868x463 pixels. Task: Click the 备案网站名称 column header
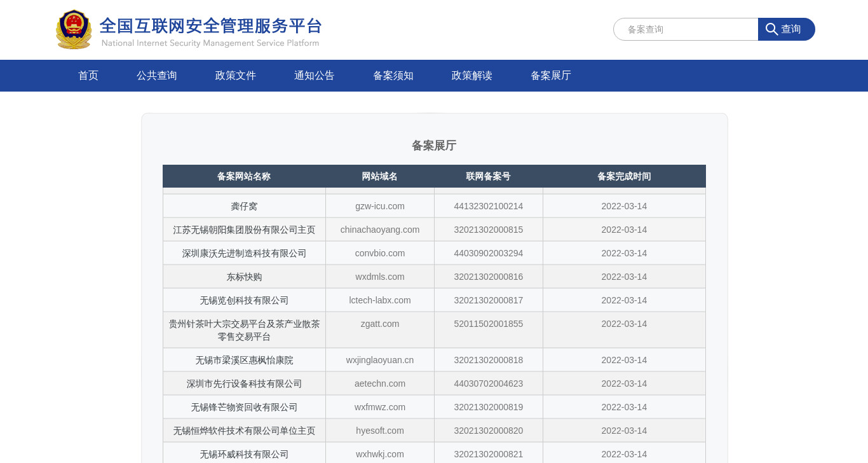click(x=244, y=177)
